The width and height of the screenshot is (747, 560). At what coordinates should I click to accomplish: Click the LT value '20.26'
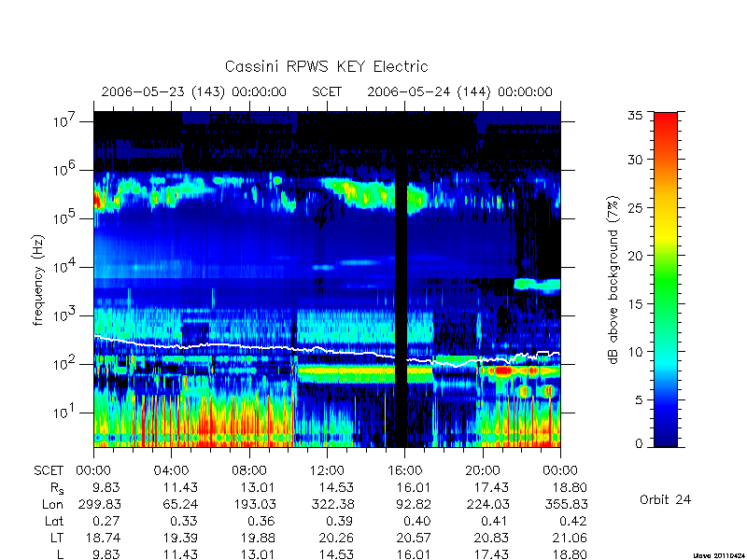[336, 538]
